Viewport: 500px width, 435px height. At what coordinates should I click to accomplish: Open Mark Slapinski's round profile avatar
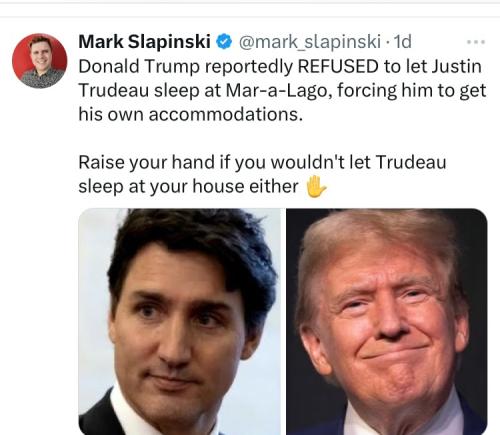[40, 61]
